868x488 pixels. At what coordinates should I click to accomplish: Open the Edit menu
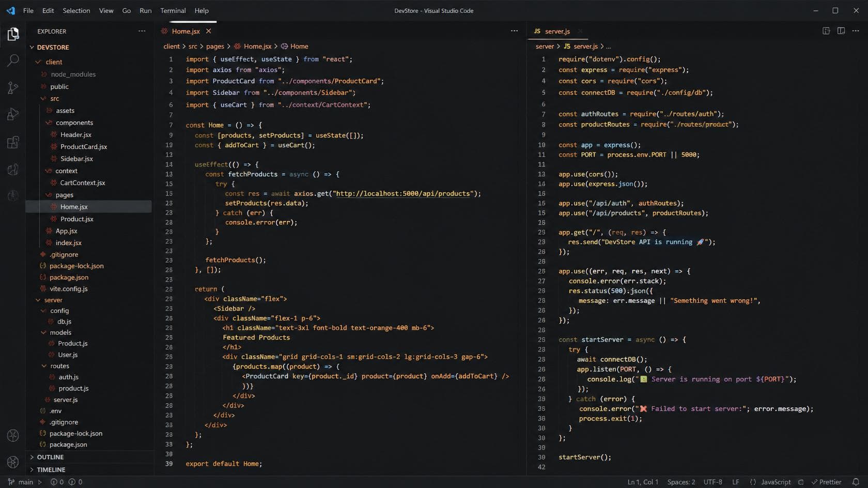coord(48,10)
